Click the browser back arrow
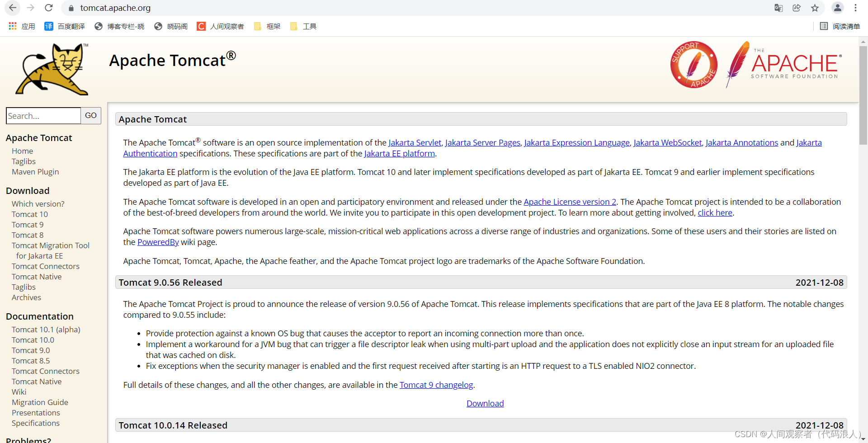The height and width of the screenshot is (443, 868). point(13,8)
